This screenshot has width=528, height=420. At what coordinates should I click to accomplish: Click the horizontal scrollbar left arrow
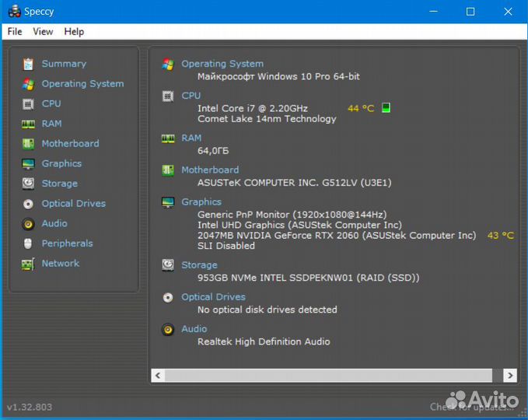[158, 376]
